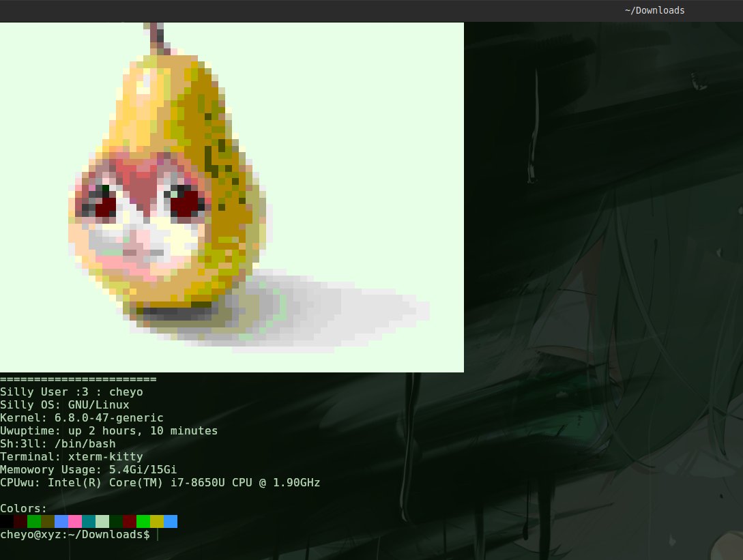Viewport: 743px width, 560px height.
Task: Select the olive brown color swatch
Action: [x=48, y=522]
